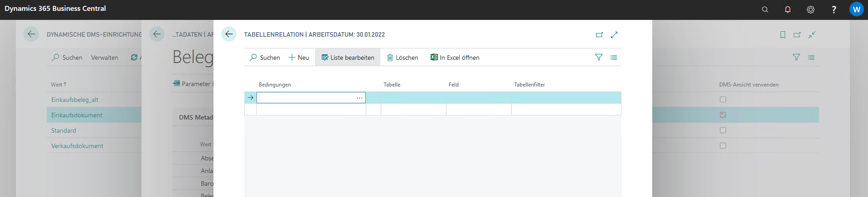
Task: Uncheck DMS-Ansicht verwenden for Einkaufsdokument
Action: click(x=723, y=115)
